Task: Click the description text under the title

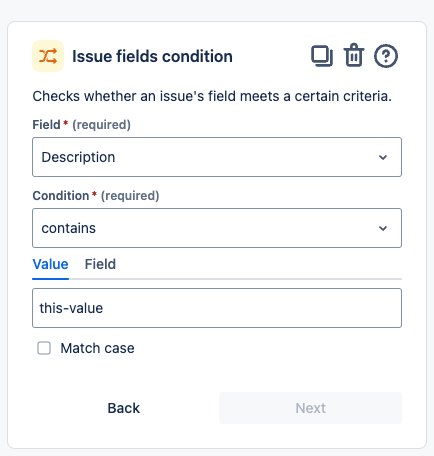Action: pyautogui.click(x=212, y=96)
